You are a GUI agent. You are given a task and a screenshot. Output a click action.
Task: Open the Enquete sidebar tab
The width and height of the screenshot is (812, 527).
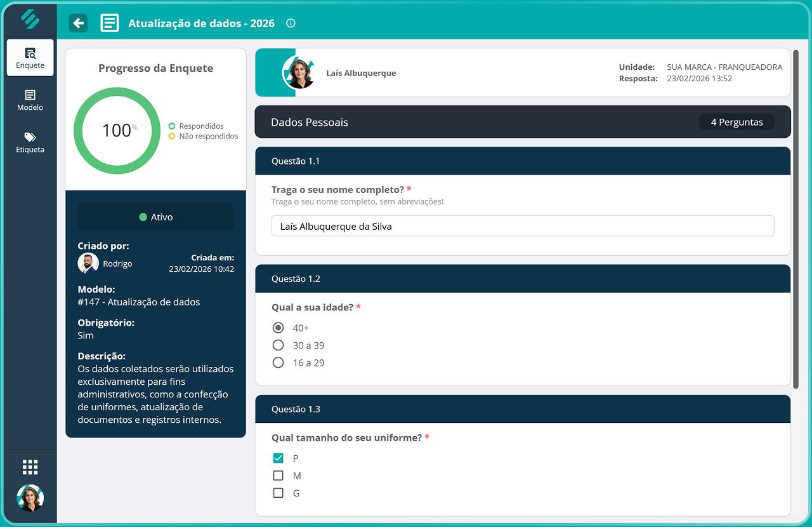[x=30, y=58]
